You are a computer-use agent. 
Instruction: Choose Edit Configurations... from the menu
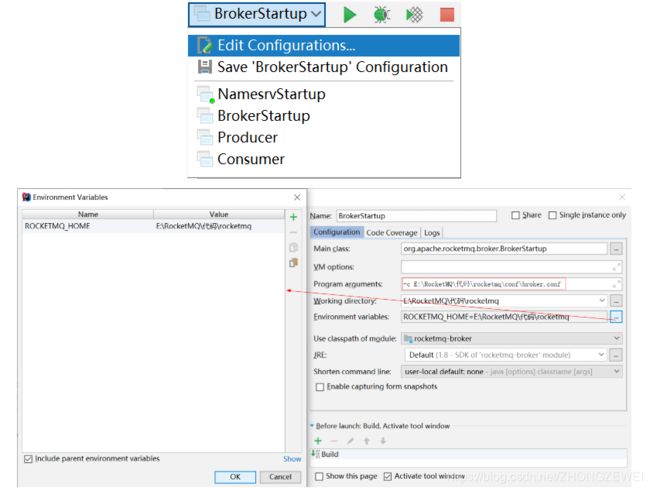[x=323, y=45]
